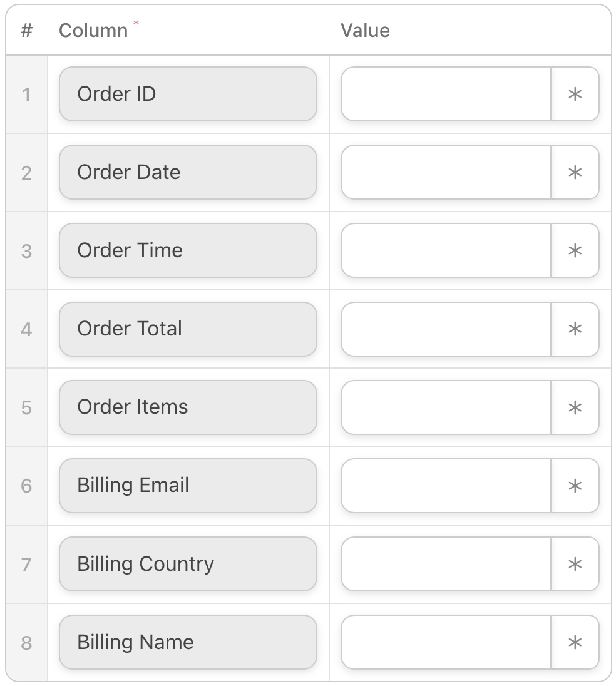The width and height of the screenshot is (616, 686).
Task: Select the Billing Country column box
Action: coord(188,565)
